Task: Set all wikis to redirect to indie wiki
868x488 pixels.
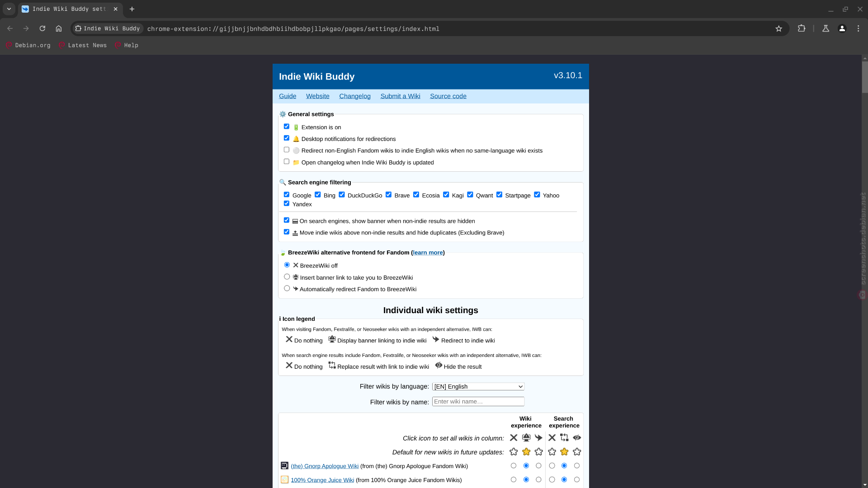Action: pyautogui.click(x=538, y=438)
